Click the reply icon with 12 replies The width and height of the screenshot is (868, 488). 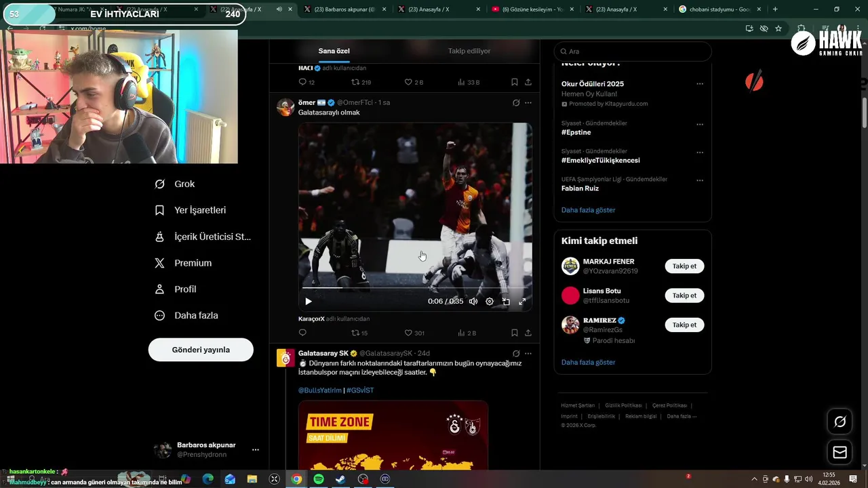[x=302, y=82]
